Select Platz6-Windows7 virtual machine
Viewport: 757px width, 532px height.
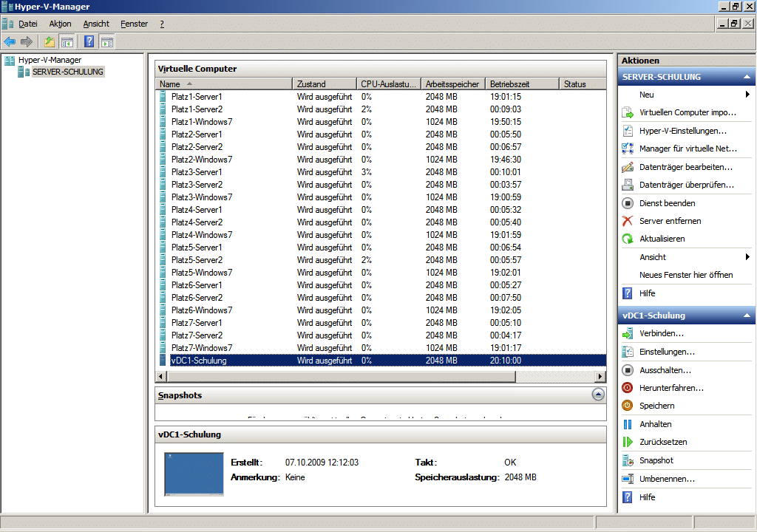[x=381, y=310]
